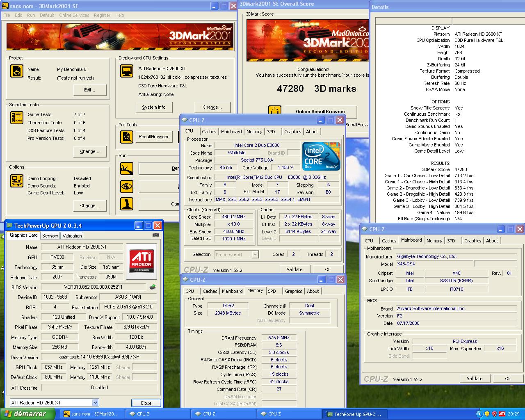The width and height of the screenshot is (525, 420).
Task: Click Validate in CPU-Z Mainboard window
Action: point(475,379)
